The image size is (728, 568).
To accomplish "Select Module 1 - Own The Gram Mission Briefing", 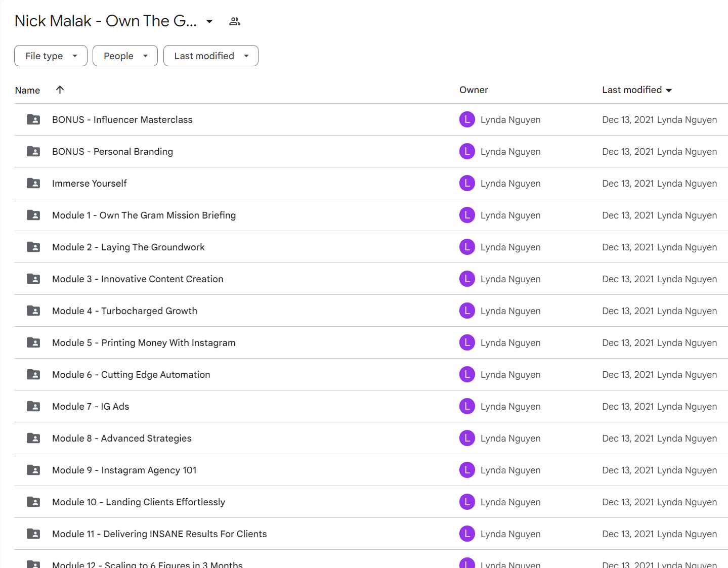I will click(144, 215).
